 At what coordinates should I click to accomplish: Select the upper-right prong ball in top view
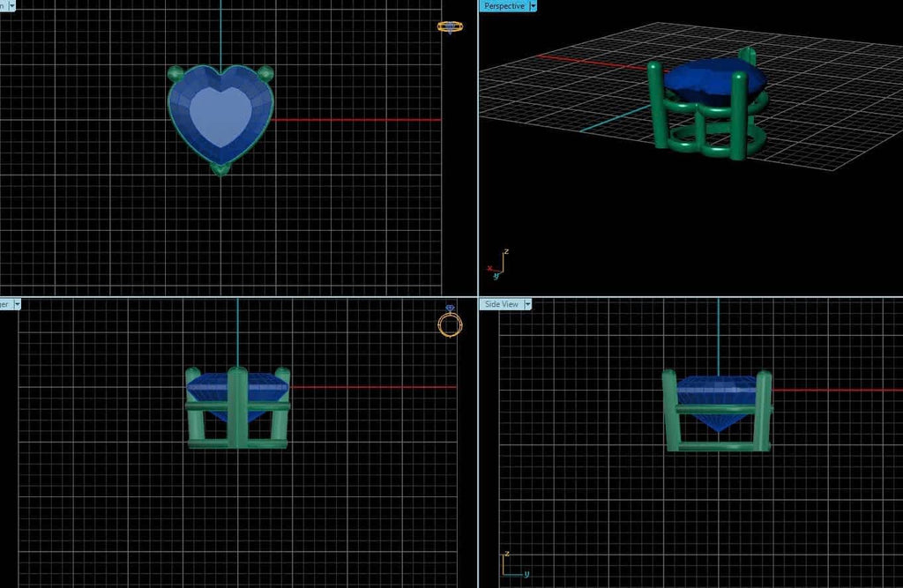tap(265, 73)
